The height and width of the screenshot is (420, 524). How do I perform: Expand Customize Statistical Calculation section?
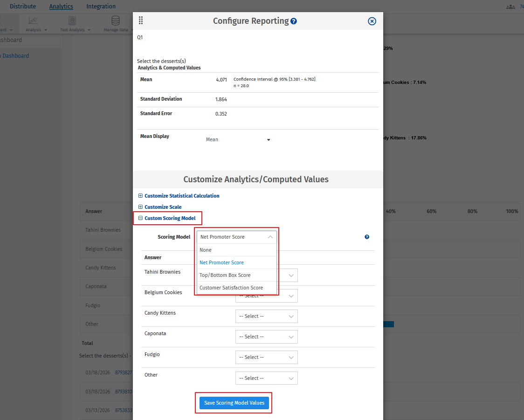[140, 196]
